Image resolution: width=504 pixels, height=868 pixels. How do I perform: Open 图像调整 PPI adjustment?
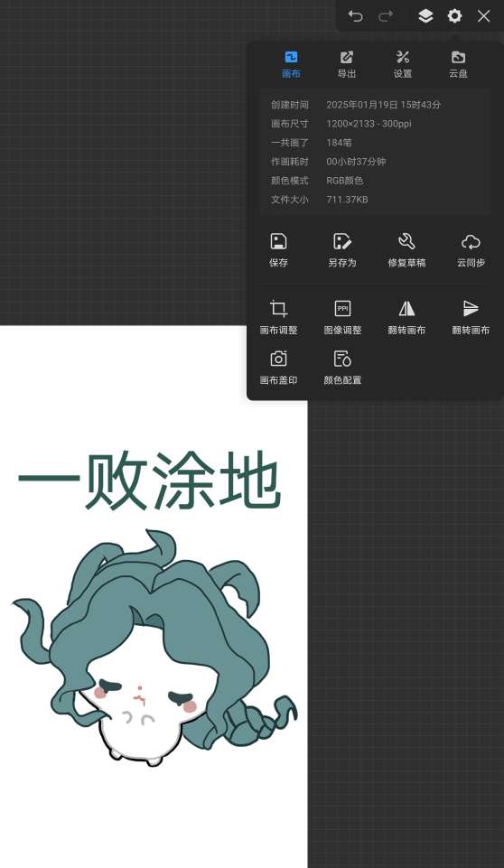[x=342, y=317]
